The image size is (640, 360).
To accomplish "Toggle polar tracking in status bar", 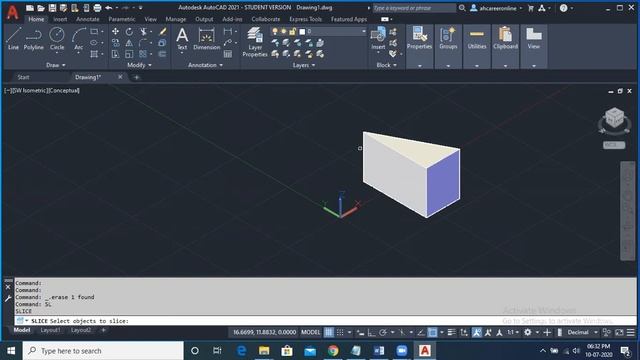I will point(382,332).
